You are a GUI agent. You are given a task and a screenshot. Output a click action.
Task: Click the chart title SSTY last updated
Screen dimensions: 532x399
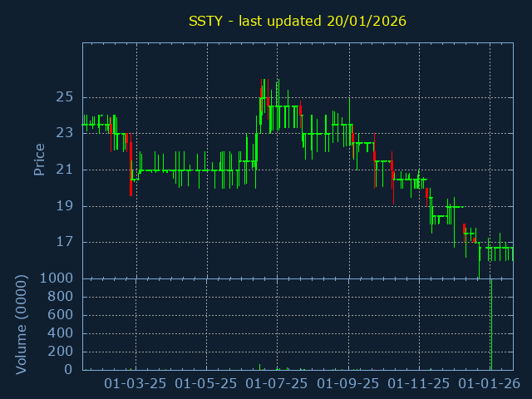[298, 20]
